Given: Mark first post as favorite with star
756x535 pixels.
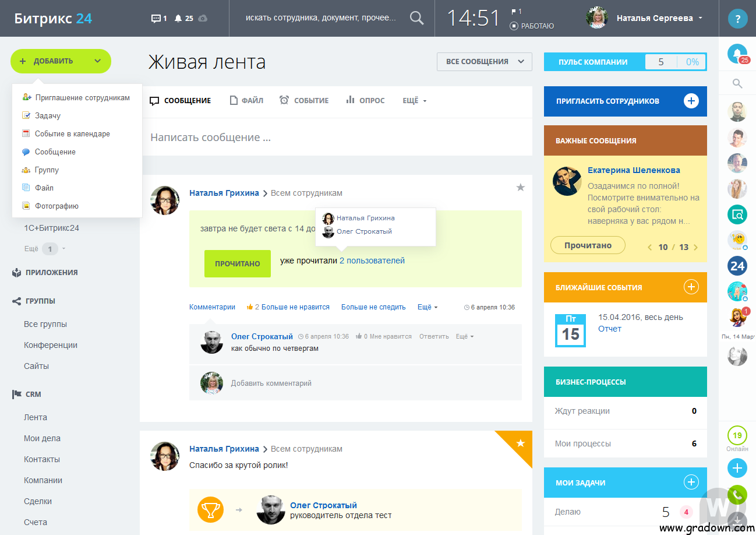Looking at the screenshot, I should pos(521,187).
